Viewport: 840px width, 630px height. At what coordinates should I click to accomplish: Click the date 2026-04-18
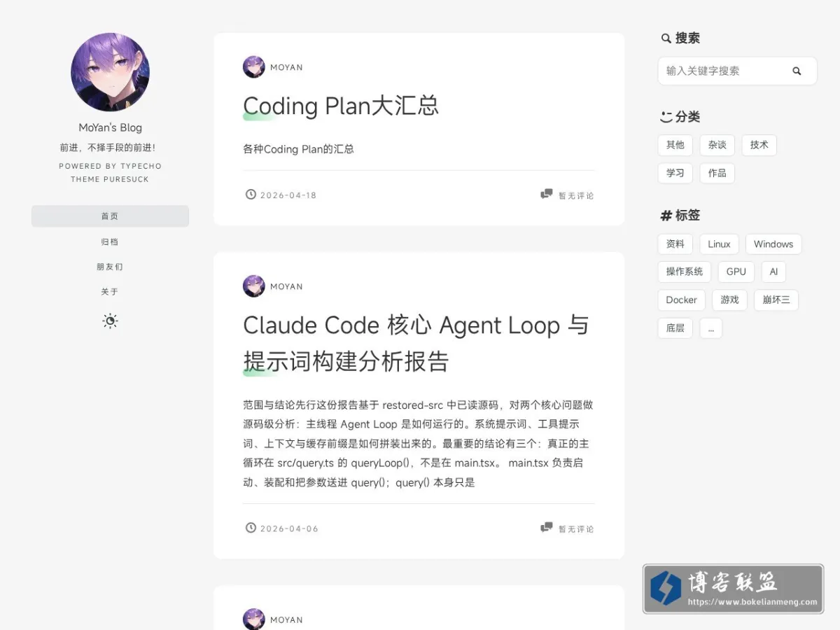tap(288, 195)
